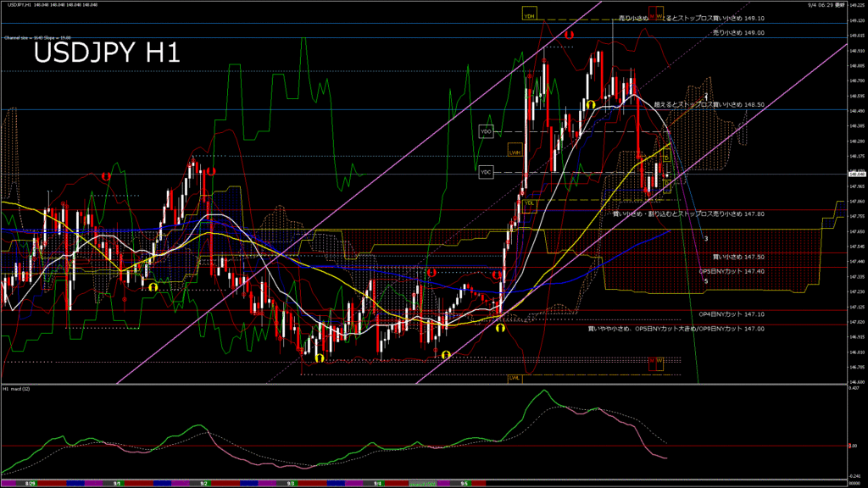Click the large USDJPY H1 title
Viewport: 868px width, 488px height.
(106, 53)
